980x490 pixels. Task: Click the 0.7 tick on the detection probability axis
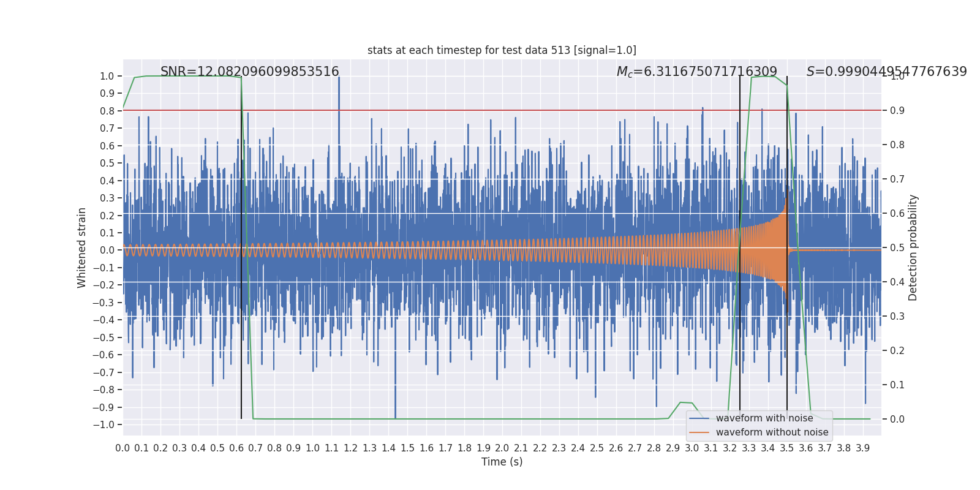(x=897, y=179)
